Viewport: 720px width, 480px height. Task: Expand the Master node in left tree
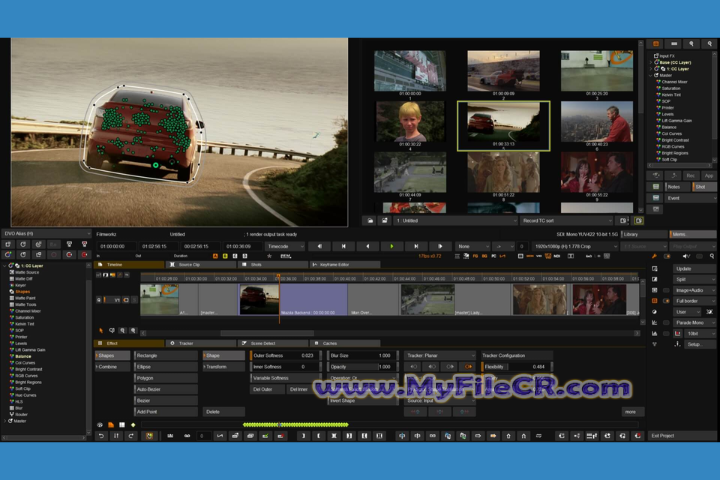(x=5, y=421)
